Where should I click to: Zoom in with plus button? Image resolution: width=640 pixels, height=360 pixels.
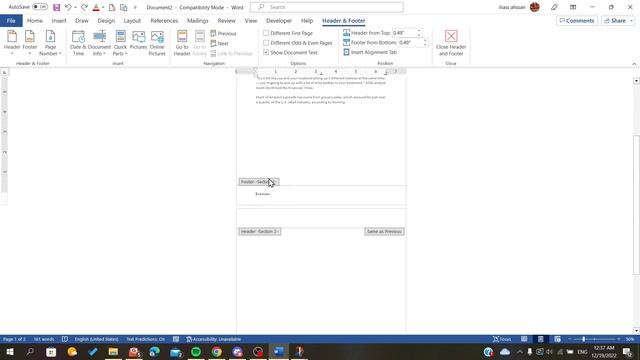619,339
